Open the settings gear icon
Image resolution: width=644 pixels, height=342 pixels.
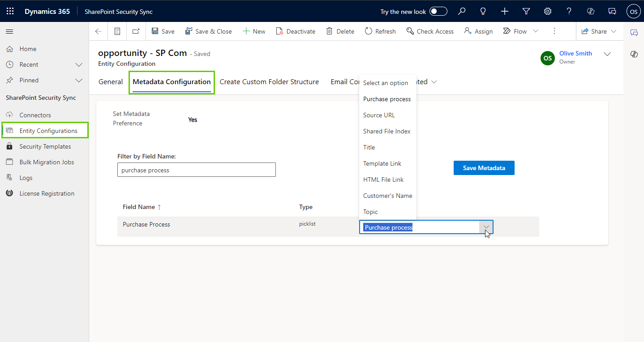[548, 11]
